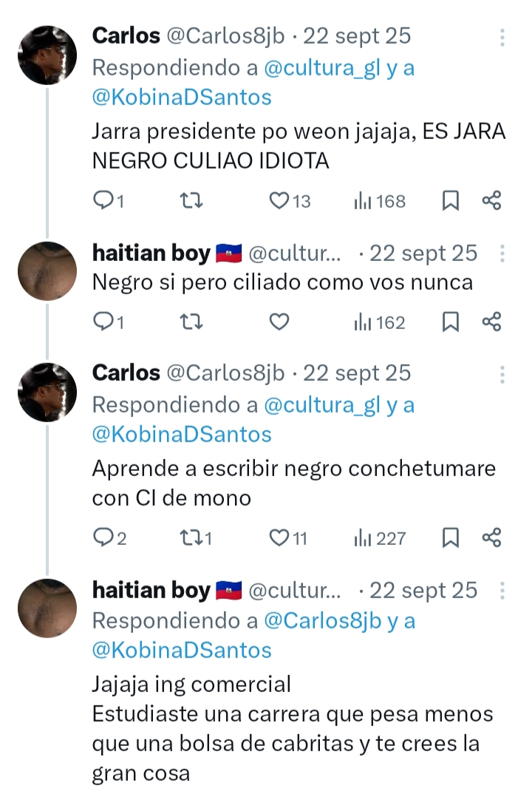Image resolution: width=532 pixels, height=800 pixels.
Task: Open more options on the last haitian boy reply
Action: 502,591
